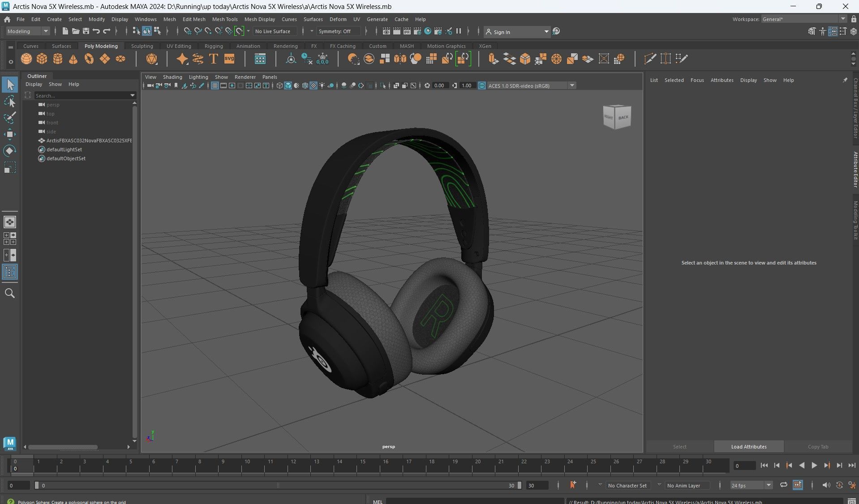The height and width of the screenshot is (504, 859).
Task: Select the Move tool in toolbox
Action: coord(9,134)
